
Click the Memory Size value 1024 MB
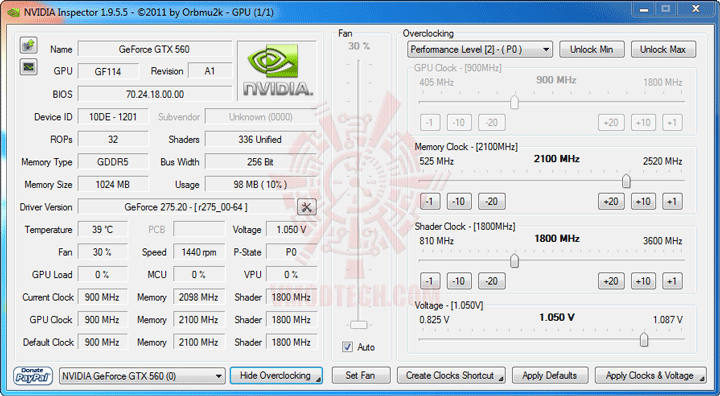113,184
